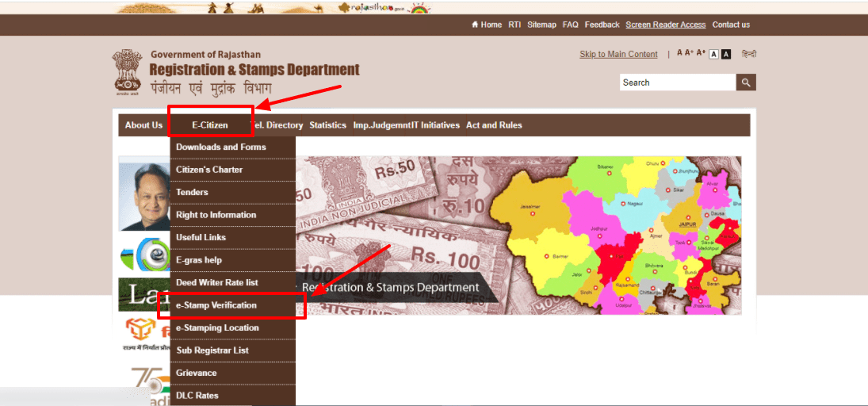Choose the black contrast theme A
The width and height of the screenshot is (868, 406).
[x=726, y=54]
